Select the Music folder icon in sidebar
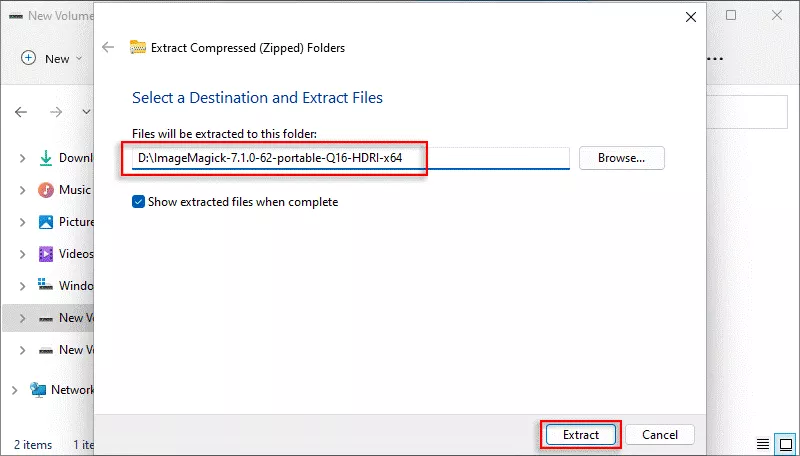The width and height of the screenshot is (800, 456). (46, 190)
